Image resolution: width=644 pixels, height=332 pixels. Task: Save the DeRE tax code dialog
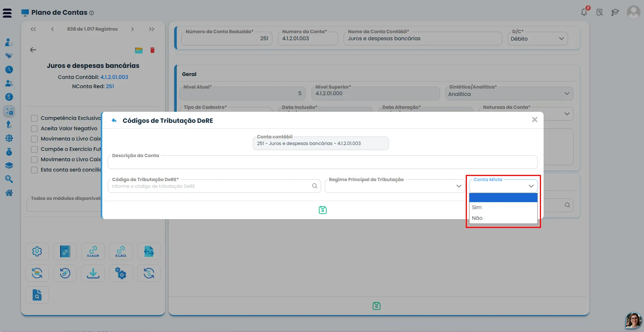click(x=323, y=210)
